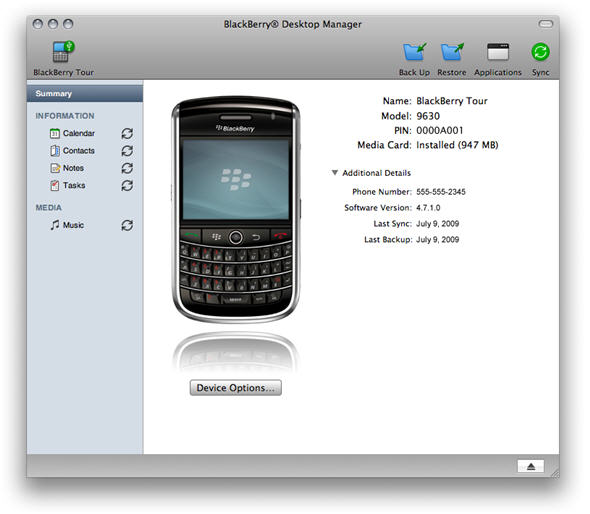Click the sync arrows beside Calendar
Viewport: 590px width, 514px height.
tap(127, 134)
